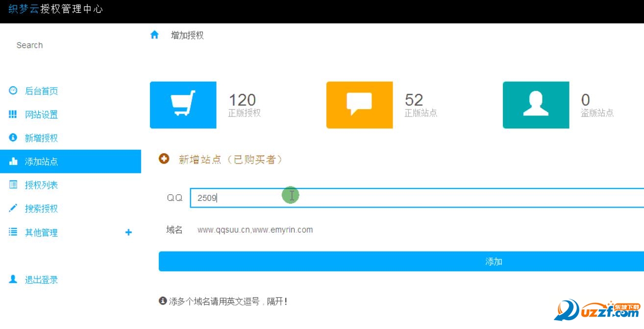Image resolution: width=644 pixels, height=329 pixels.
Task: Click the user icon beside 退出登录
Action: click(x=13, y=279)
